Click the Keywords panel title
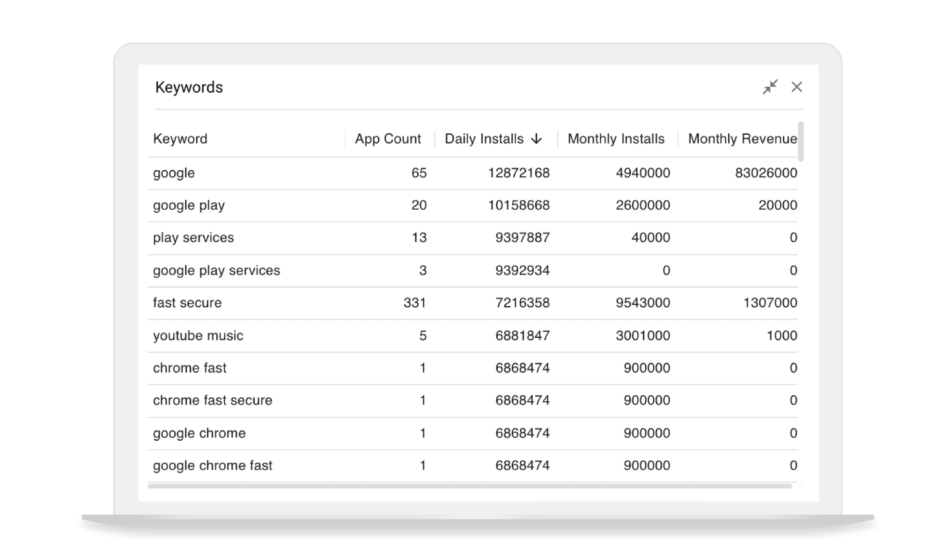936x560 pixels. tap(189, 87)
